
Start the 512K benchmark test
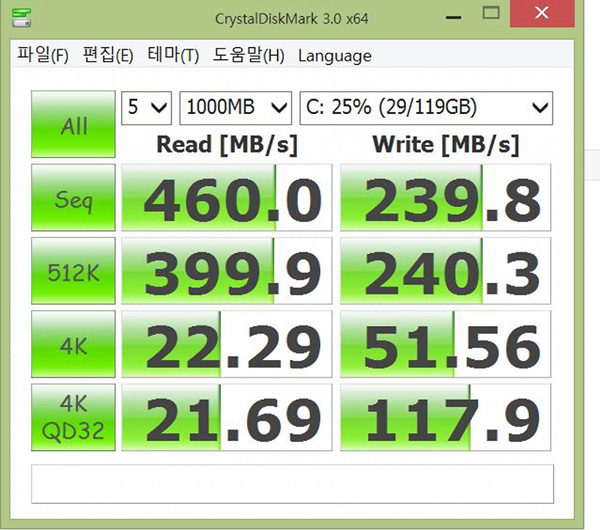[73, 271]
